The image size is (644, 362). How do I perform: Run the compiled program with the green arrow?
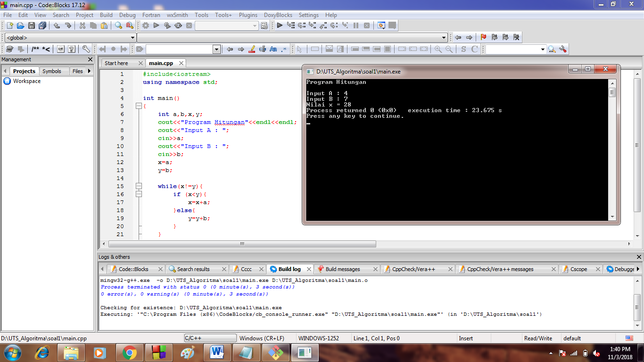point(156,25)
